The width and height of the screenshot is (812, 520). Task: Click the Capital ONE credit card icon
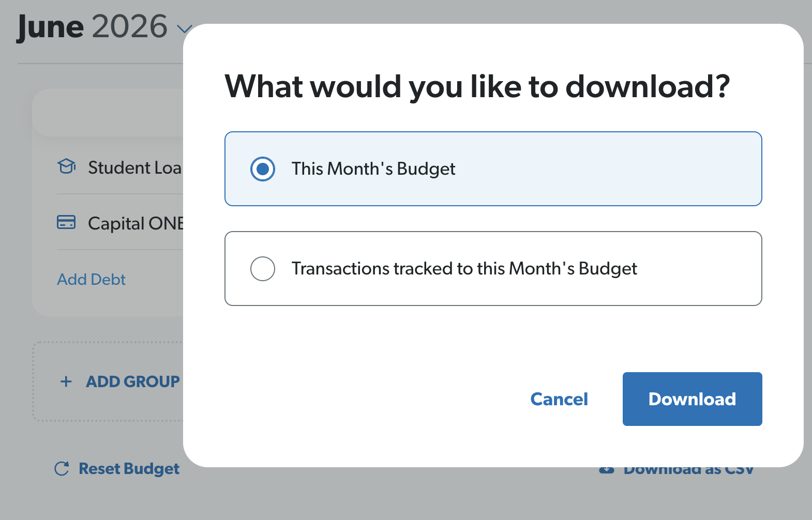(66, 222)
